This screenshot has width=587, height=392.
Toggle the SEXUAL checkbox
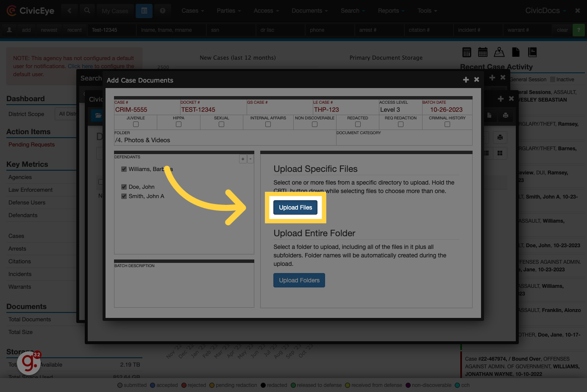pyautogui.click(x=221, y=124)
